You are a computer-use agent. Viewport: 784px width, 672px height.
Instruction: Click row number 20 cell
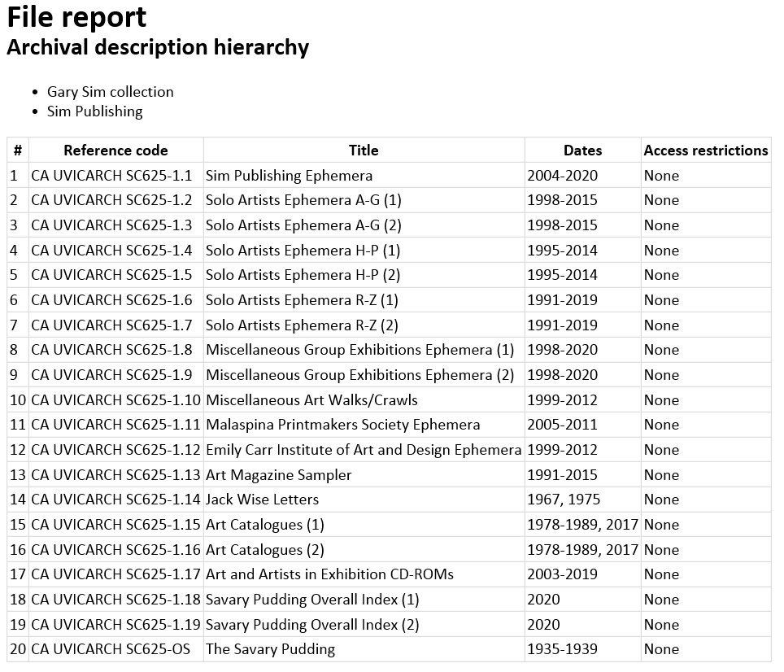[18, 649]
